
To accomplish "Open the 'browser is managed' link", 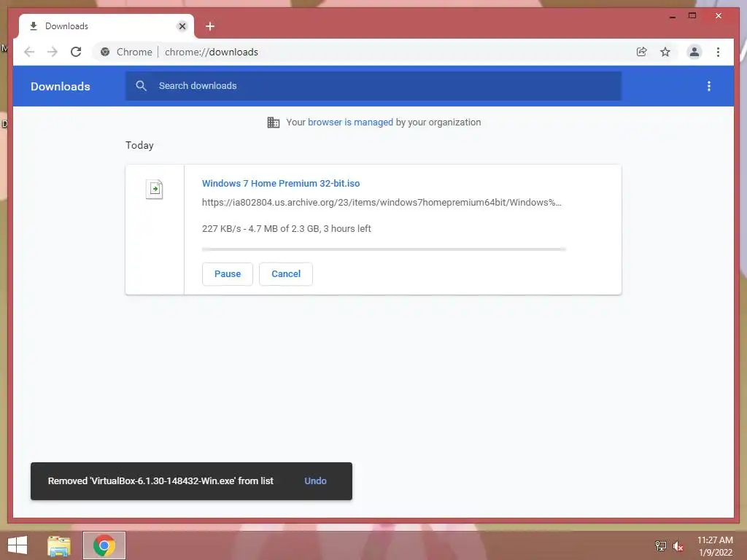I will (350, 122).
